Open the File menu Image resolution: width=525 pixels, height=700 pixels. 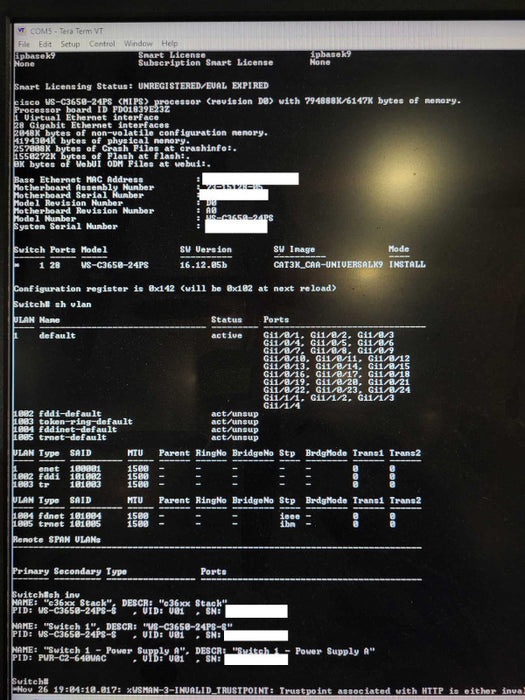click(x=24, y=44)
